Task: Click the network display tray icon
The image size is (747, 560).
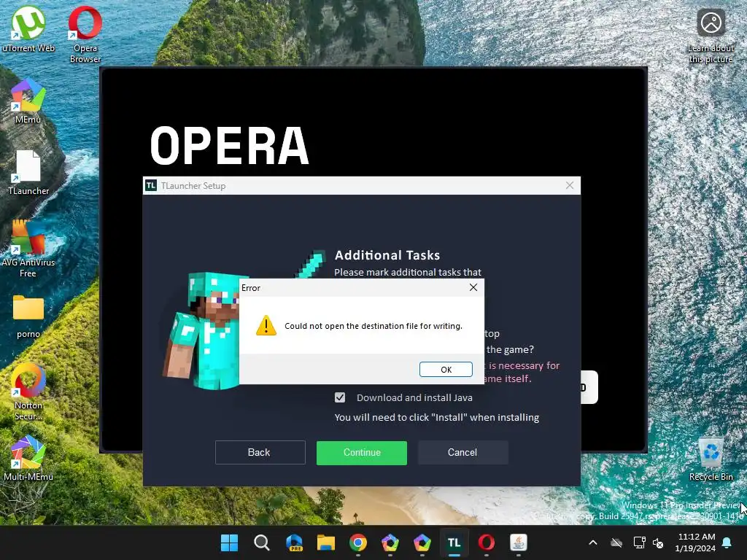Action: click(639, 542)
